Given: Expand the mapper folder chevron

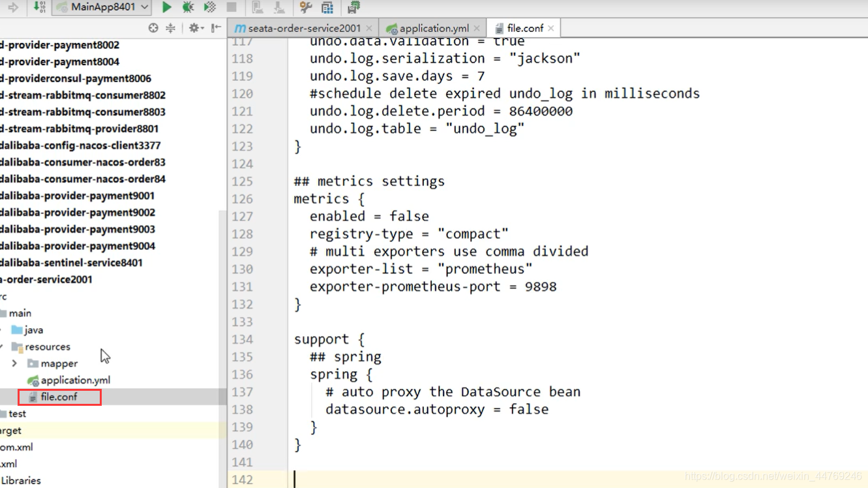Looking at the screenshot, I should pos(14,363).
